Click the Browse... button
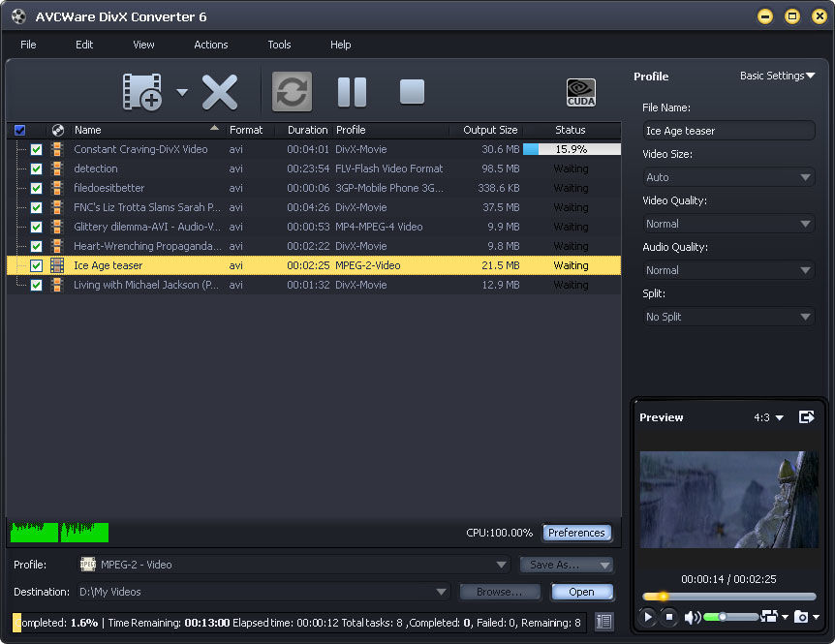The width and height of the screenshot is (835, 644). (500, 592)
